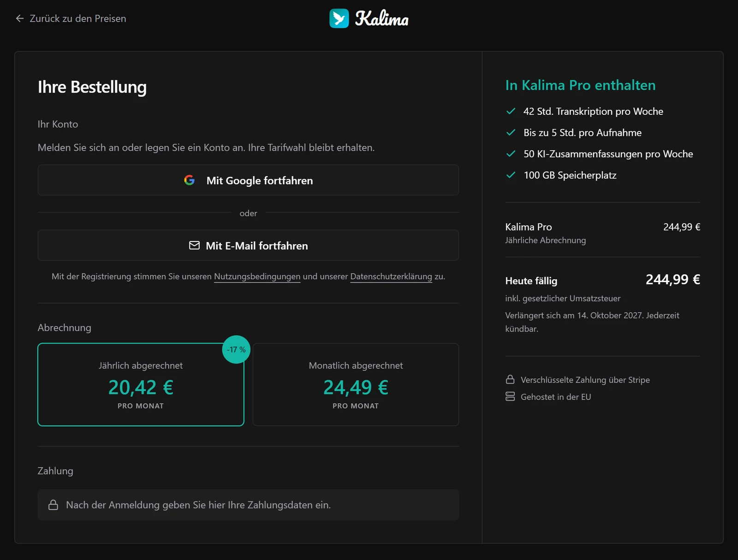Screen dimensions: 738x560
Task: Click the Abrechnung section label
Action: tap(65, 328)
